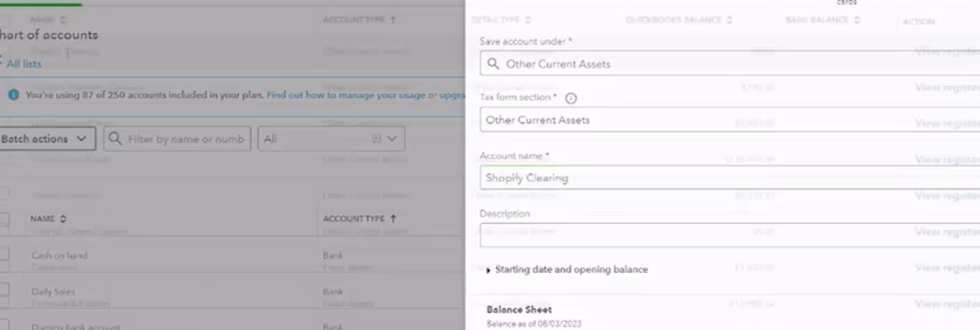Viewport: 980px width, 330px height.
Task: Click the magnifier icon in the filter box
Action: coord(115,138)
